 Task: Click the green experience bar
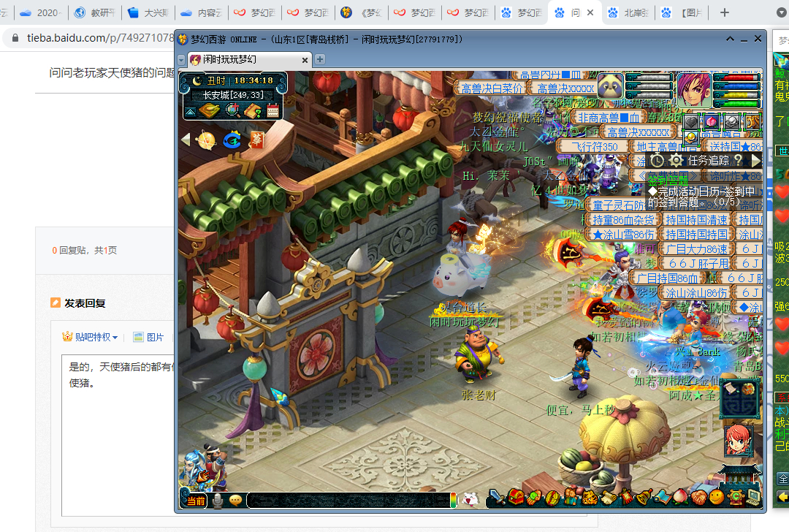point(736,104)
